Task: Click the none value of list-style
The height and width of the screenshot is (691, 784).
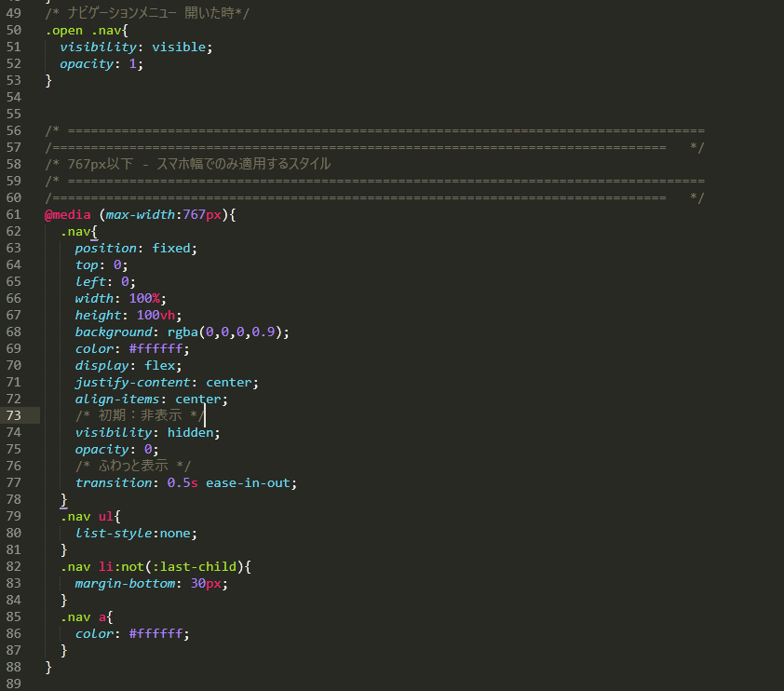Action: pos(175,534)
